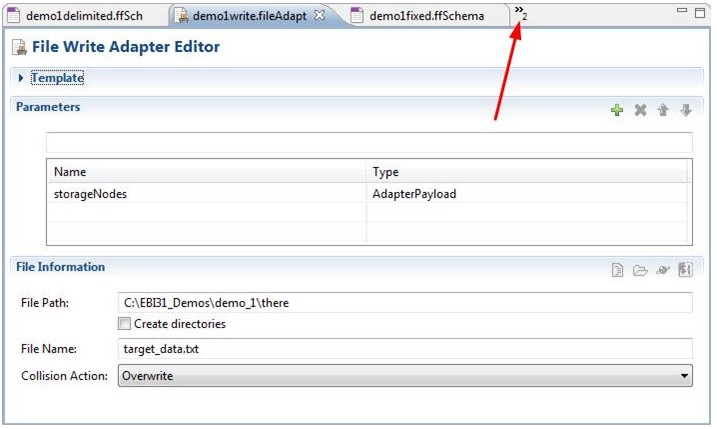Click the Parameters section header

[x=48, y=107]
